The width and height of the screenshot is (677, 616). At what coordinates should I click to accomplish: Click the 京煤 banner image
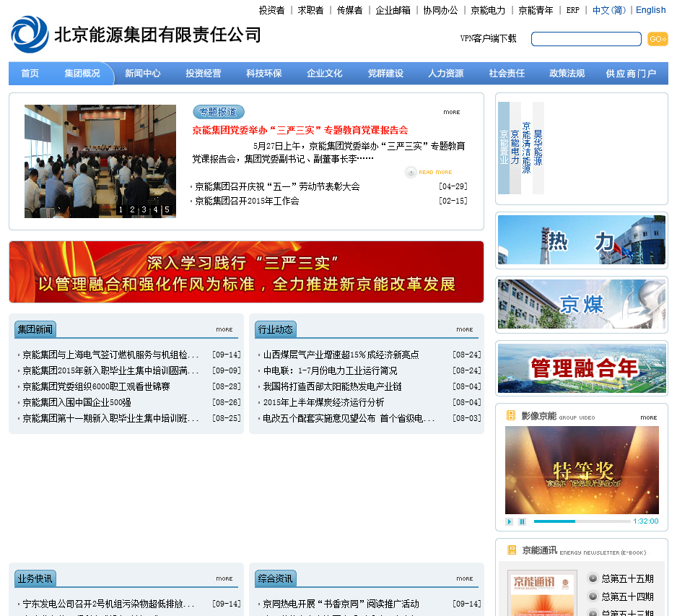(x=582, y=304)
